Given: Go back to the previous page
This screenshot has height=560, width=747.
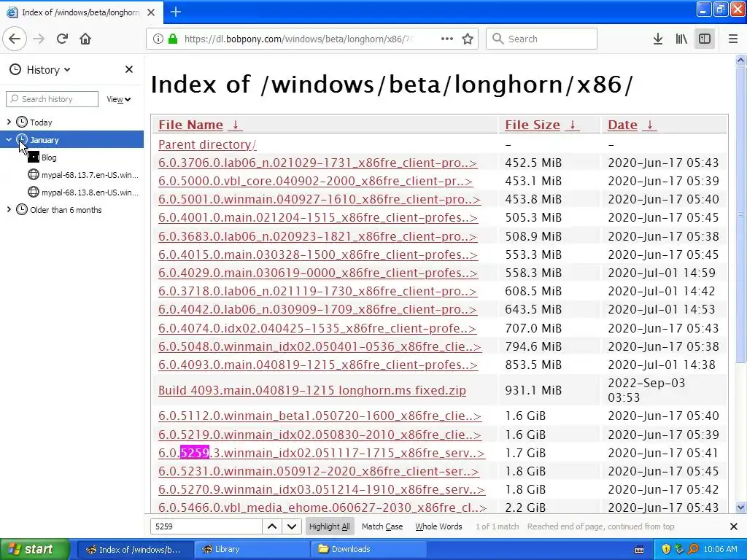Looking at the screenshot, I should pos(15,39).
